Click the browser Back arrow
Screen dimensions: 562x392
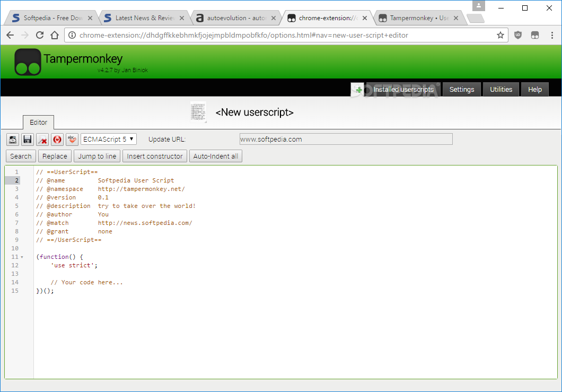tap(11, 35)
